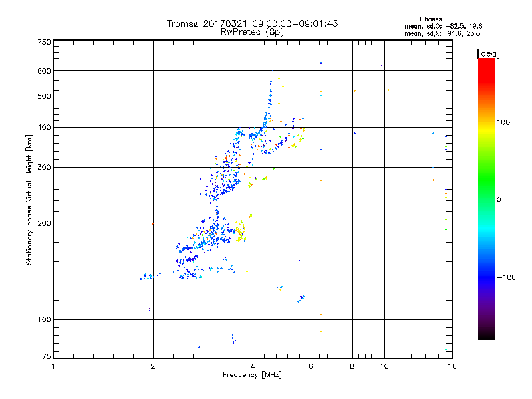Click the '[deg]' colorbar unit label

pyautogui.click(x=488, y=53)
